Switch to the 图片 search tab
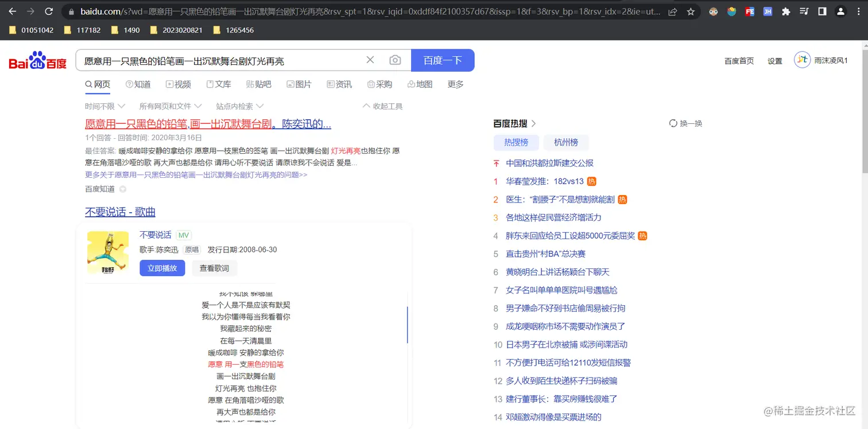Screen dimensions: 868x429 [299, 84]
